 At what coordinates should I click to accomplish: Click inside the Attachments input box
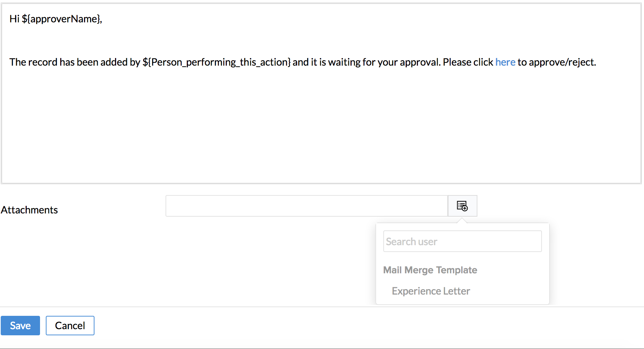(x=306, y=206)
